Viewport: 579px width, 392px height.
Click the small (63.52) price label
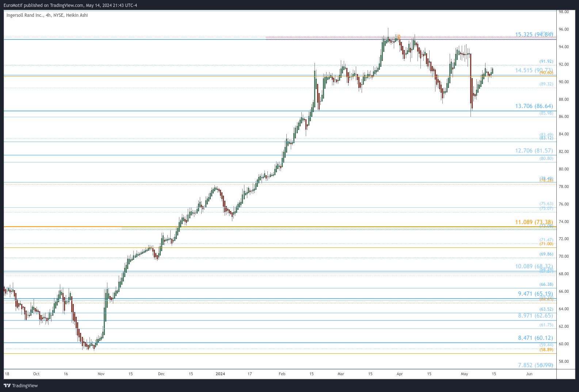pyautogui.click(x=546, y=309)
